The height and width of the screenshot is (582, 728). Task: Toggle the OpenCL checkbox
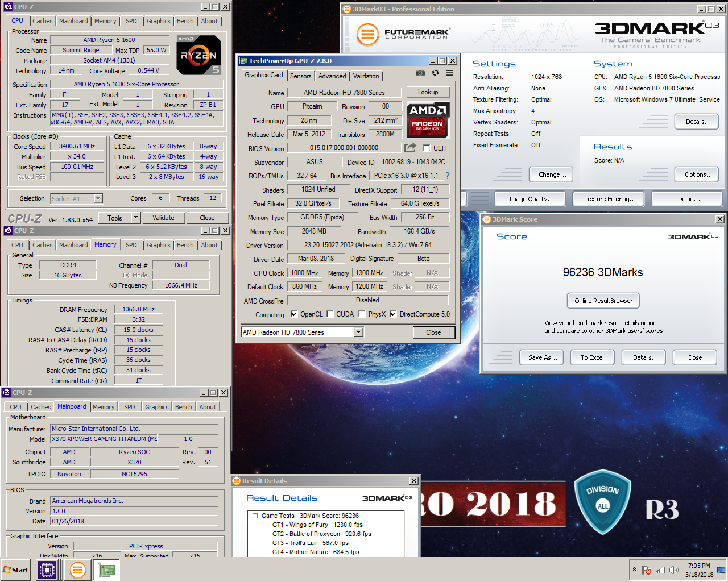[x=294, y=314]
